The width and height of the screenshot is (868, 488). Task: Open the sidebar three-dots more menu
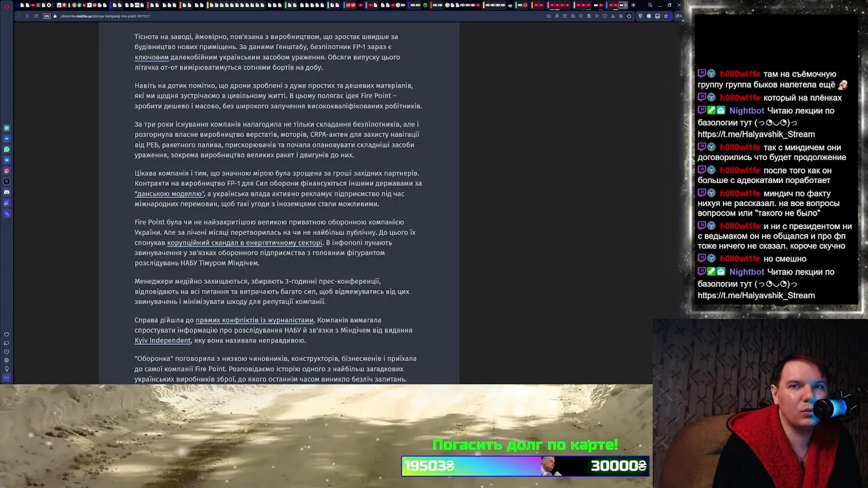click(x=7, y=378)
